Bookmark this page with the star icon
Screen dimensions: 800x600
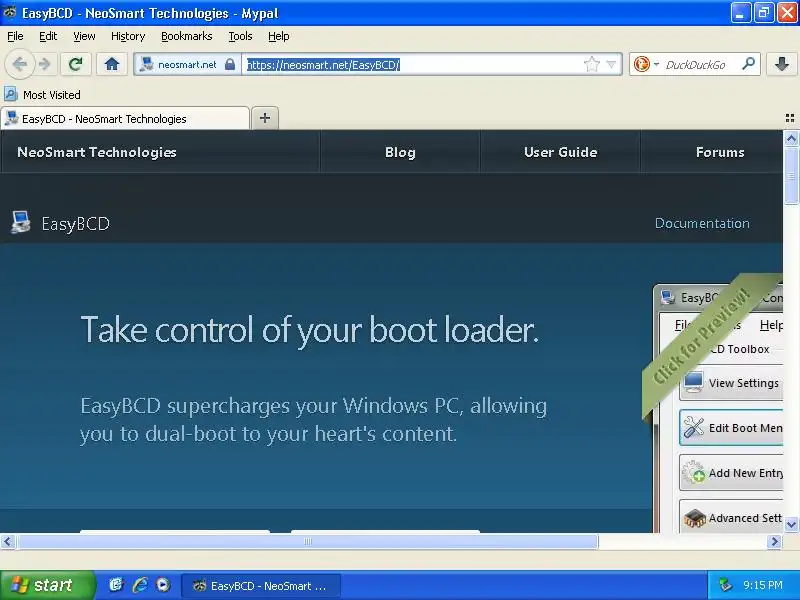591,64
